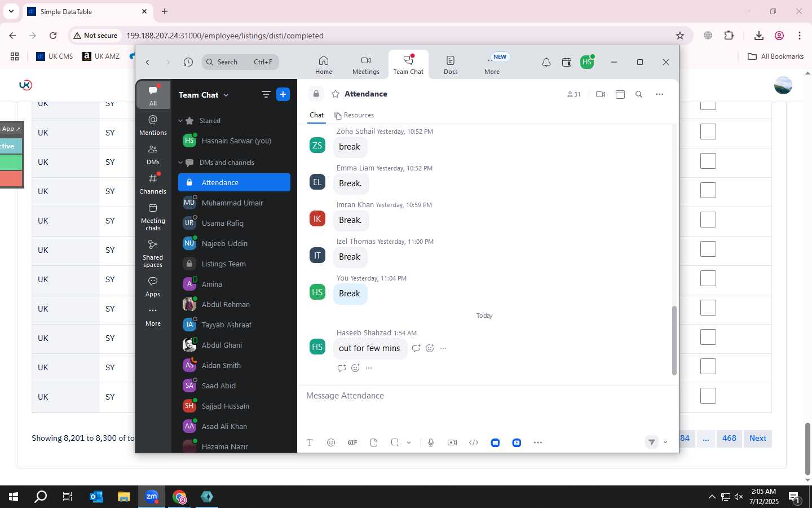
Task: Open File Explorer from the taskbar
Action: (x=123, y=497)
